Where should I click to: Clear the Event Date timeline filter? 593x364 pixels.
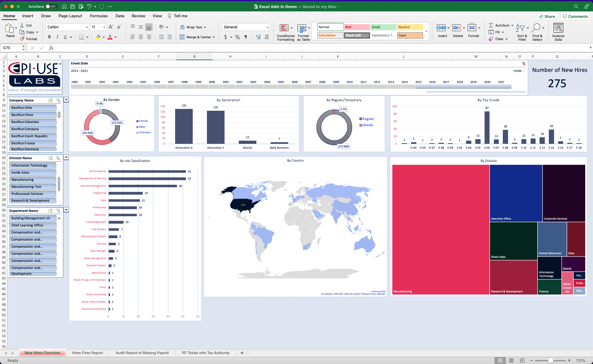coord(524,64)
